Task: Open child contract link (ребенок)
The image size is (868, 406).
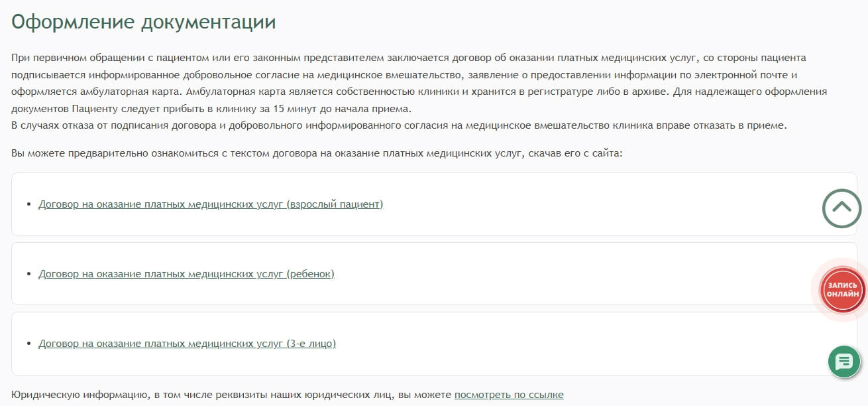Action: 186,274
